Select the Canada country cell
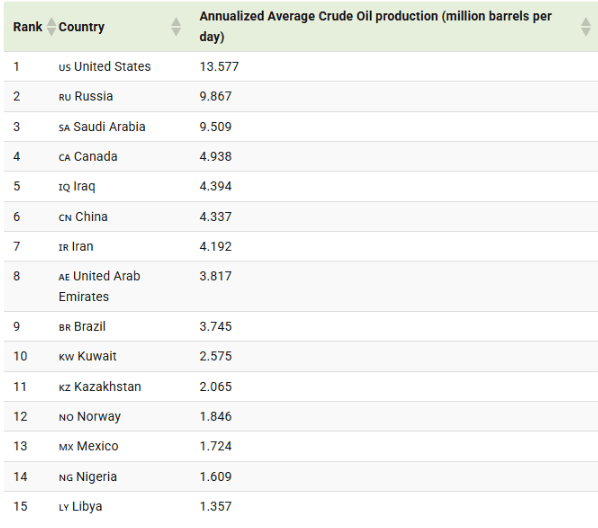The height and width of the screenshot is (528, 598). pos(88,156)
